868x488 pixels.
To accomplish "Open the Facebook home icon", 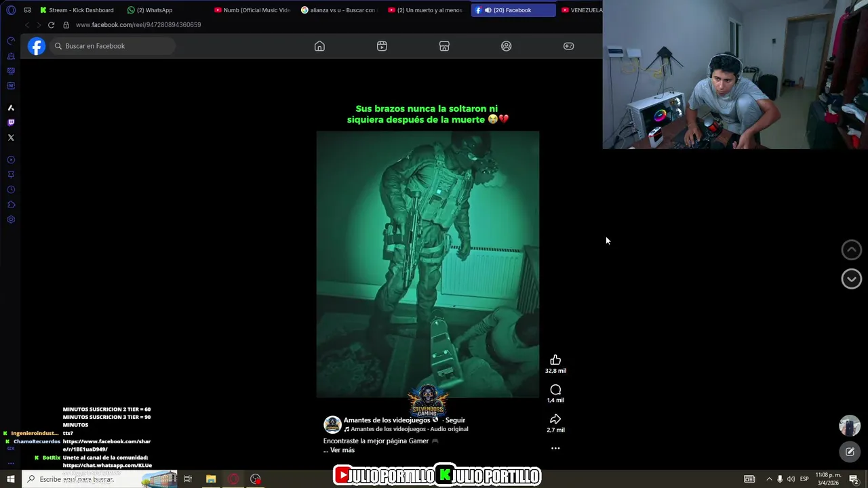I will tap(319, 46).
